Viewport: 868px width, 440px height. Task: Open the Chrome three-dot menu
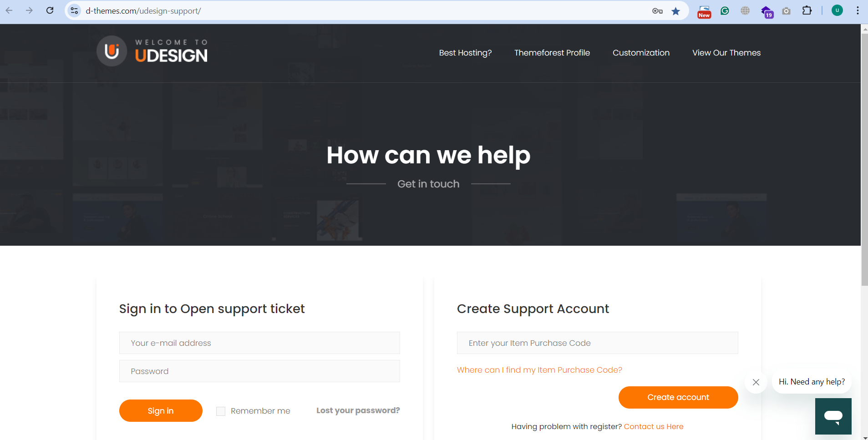pyautogui.click(x=858, y=10)
